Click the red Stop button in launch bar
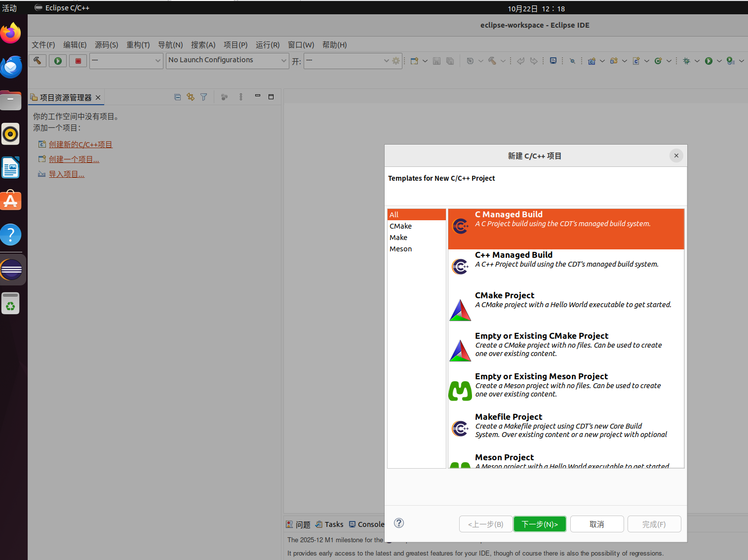Screen dimensions: 748x560 click(78, 61)
